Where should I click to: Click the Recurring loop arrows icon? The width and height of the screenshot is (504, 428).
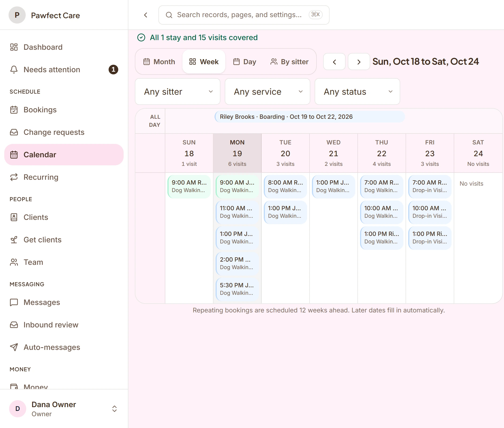(14, 177)
